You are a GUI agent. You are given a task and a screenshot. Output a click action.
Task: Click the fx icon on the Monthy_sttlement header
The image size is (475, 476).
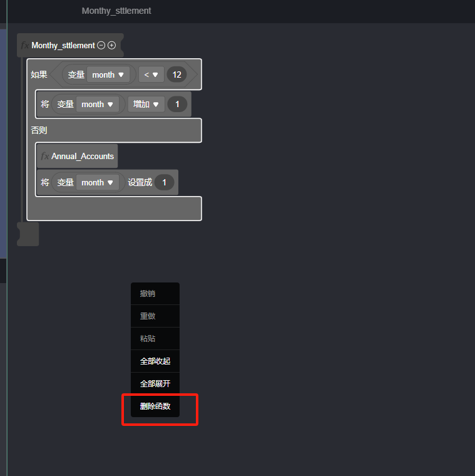click(x=25, y=46)
